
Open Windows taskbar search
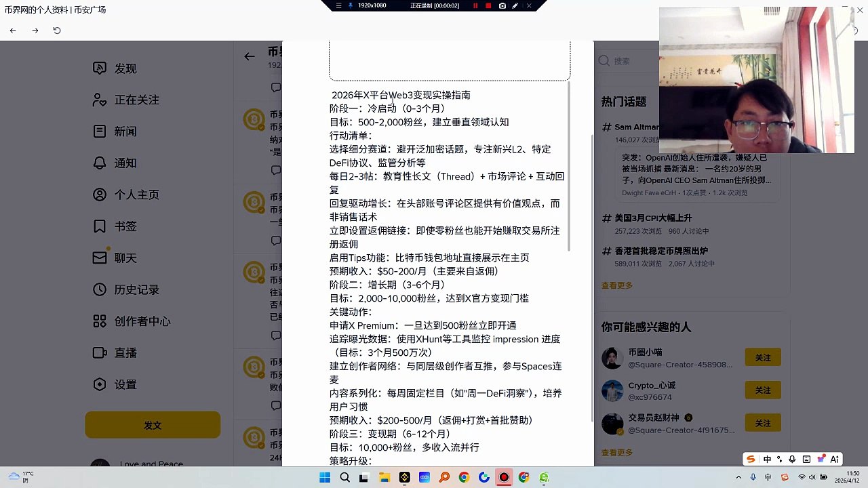(344, 477)
